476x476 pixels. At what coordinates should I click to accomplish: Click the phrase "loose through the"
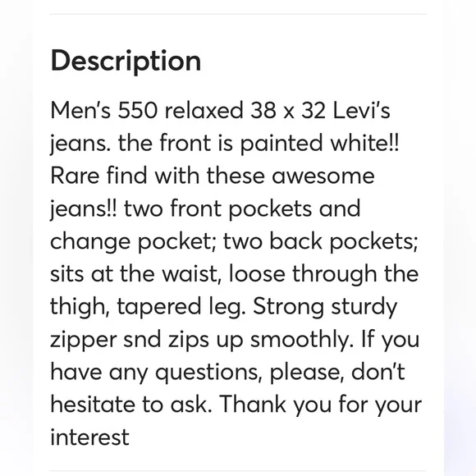pos(323,274)
